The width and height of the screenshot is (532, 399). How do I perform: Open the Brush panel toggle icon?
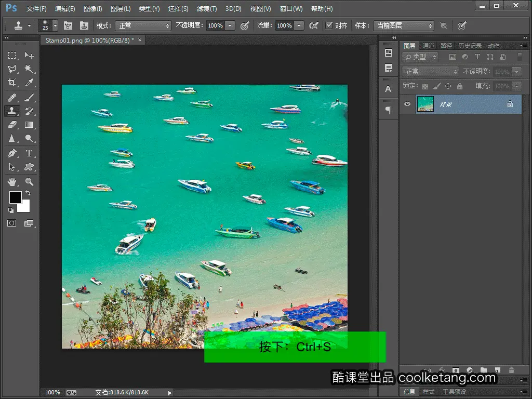click(68, 26)
